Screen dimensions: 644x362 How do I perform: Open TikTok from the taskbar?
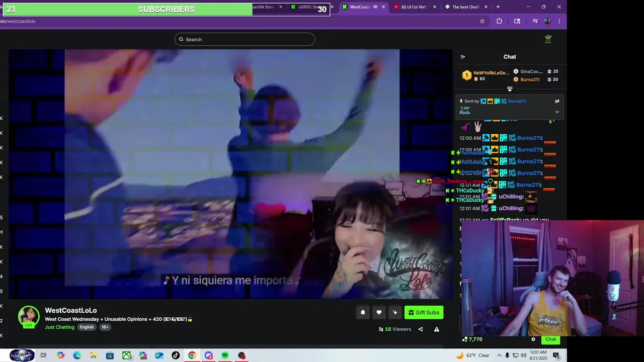(x=176, y=355)
